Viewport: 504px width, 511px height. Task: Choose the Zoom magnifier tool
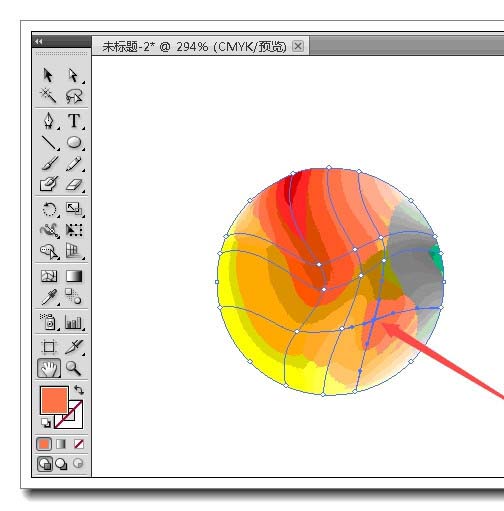(x=73, y=368)
